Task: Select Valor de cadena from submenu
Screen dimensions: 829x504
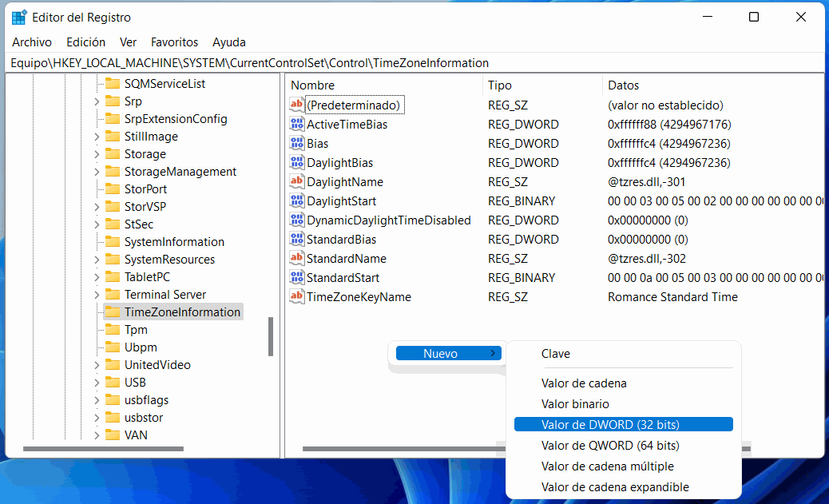Action: pos(584,383)
